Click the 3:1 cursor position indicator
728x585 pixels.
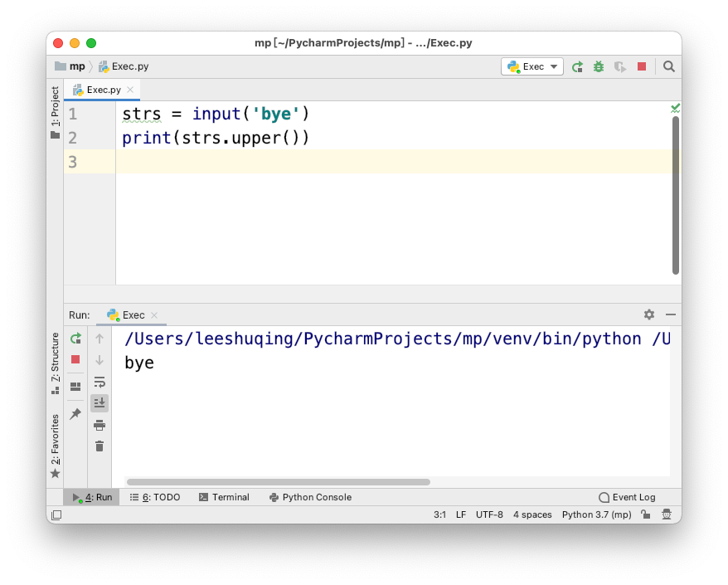pyautogui.click(x=439, y=514)
